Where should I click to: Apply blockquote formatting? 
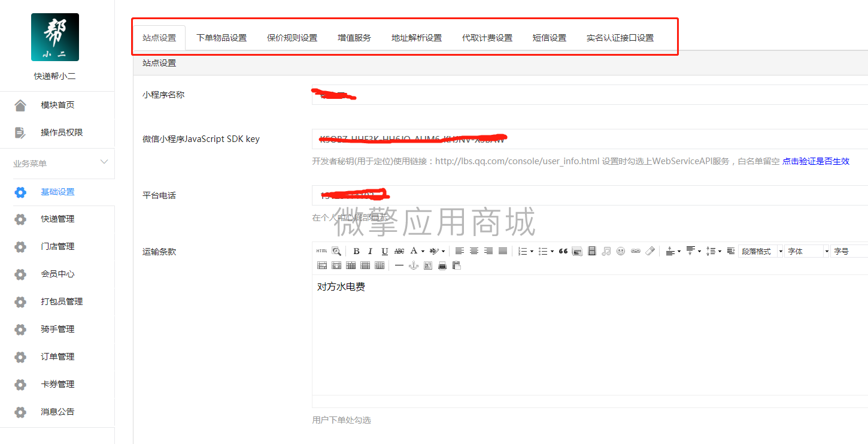click(563, 251)
